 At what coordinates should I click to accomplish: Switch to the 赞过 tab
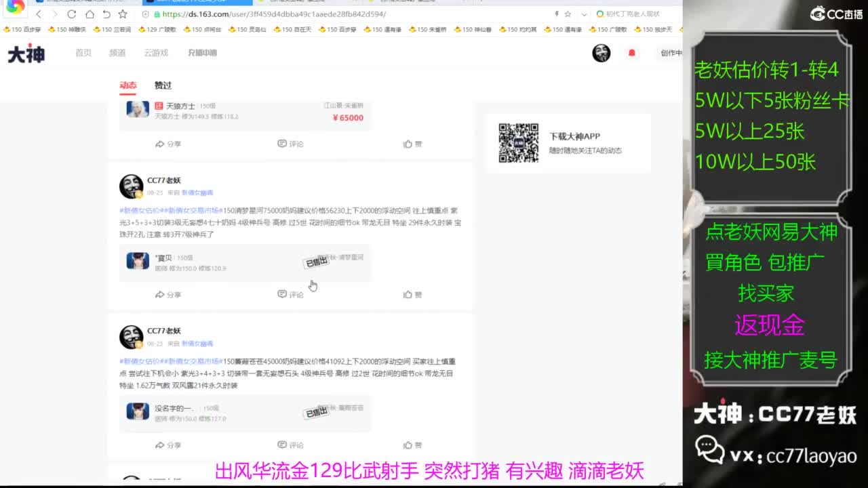coord(163,85)
